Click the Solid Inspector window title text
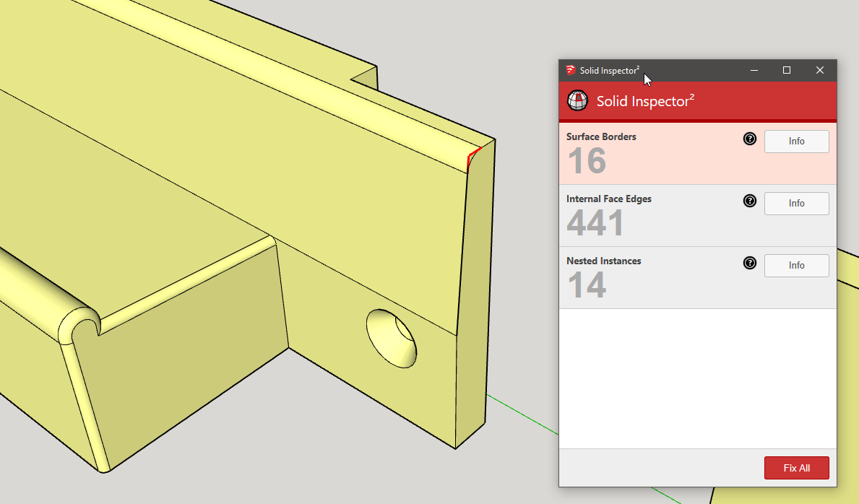Screen dimensions: 859x504 point(609,70)
